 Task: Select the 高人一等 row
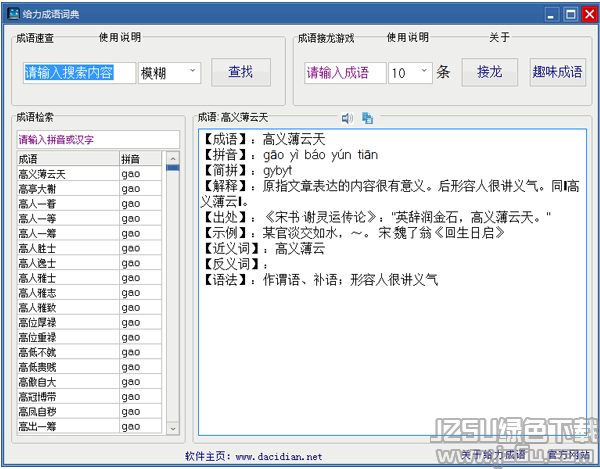click(90, 219)
